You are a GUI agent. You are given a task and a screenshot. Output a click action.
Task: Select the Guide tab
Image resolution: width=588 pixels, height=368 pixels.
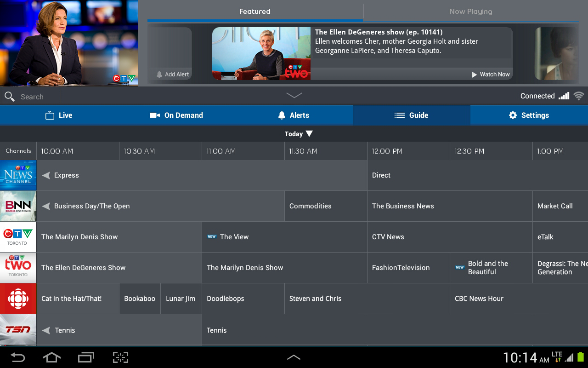point(412,115)
